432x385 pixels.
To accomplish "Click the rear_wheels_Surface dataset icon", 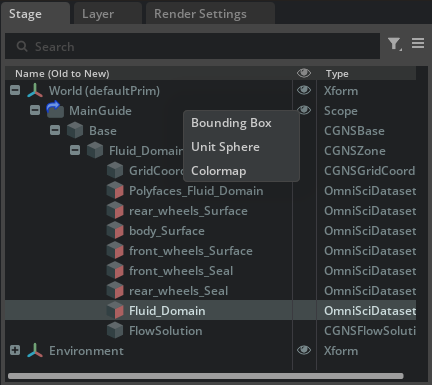I will [115, 210].
